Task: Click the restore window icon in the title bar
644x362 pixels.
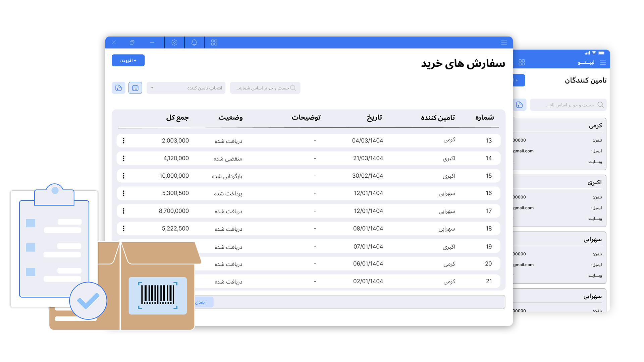Action: [x=132, y=43]
